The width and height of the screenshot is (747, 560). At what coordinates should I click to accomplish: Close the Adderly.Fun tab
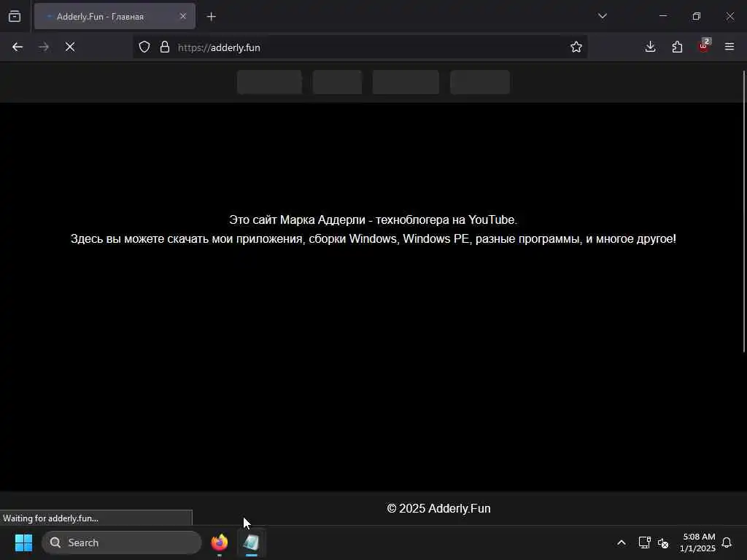[x=183, y=16]
